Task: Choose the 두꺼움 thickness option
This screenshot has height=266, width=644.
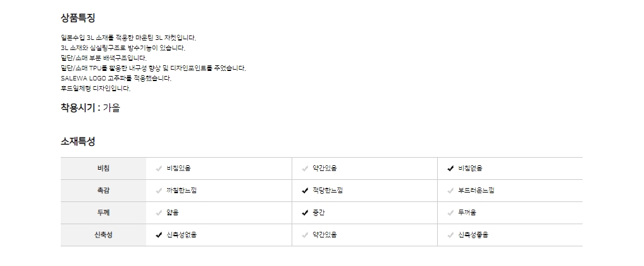Action: [x=468, y=213]
